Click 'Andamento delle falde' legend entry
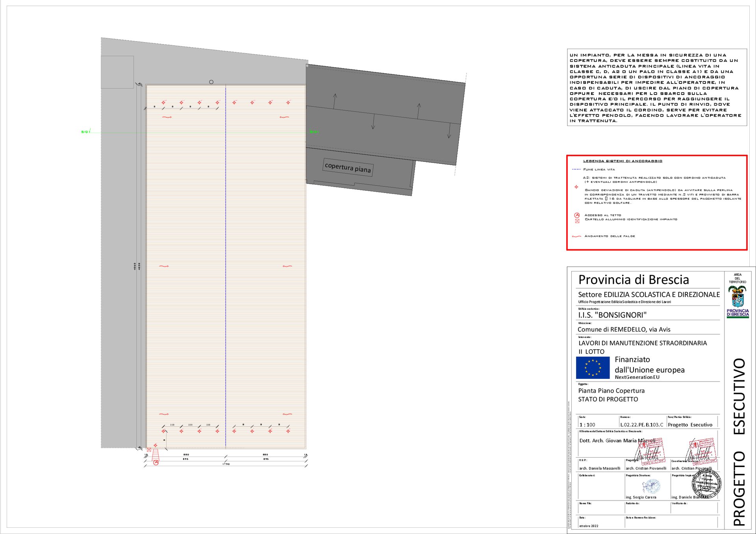Viewport: 756px width, 534px height. pos(610,236)
